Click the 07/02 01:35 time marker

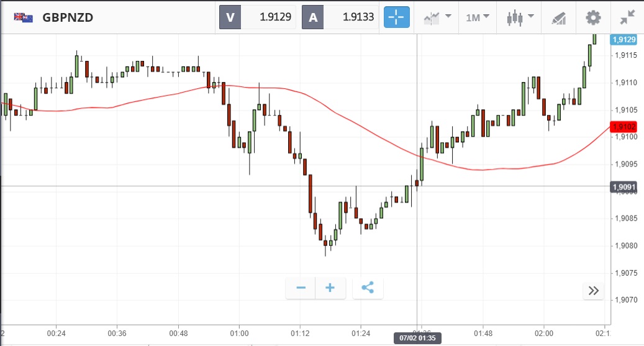click(x=415, y=338)
